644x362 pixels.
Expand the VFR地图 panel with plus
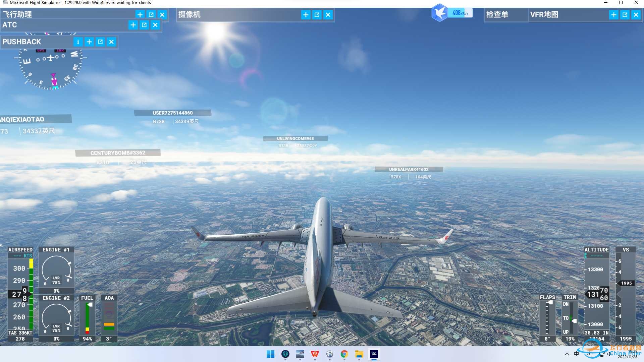pyautogui.click(x=613, y=15)
